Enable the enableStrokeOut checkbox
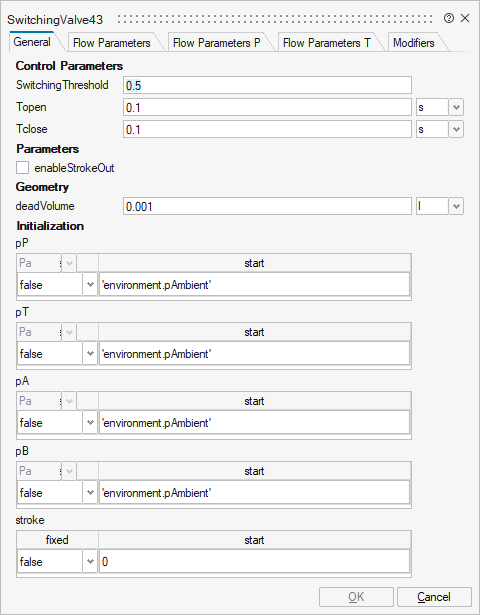Viewport: 480px width, 615px height. pyautogui.click(x=22, y=168)
